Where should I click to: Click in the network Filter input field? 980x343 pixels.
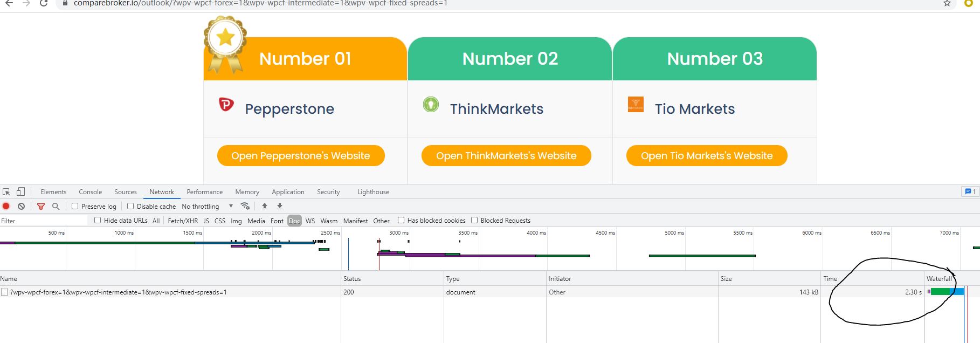[x=44, y=221]
